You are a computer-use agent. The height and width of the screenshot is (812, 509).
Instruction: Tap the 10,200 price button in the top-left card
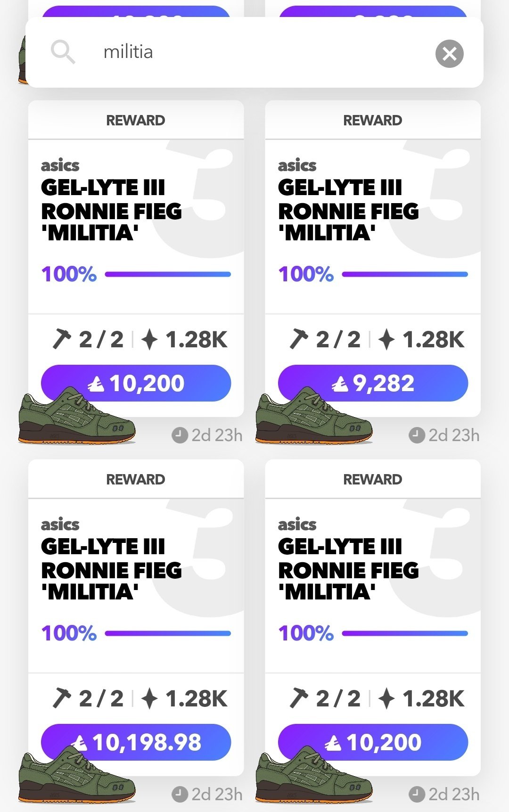(136, 383)
